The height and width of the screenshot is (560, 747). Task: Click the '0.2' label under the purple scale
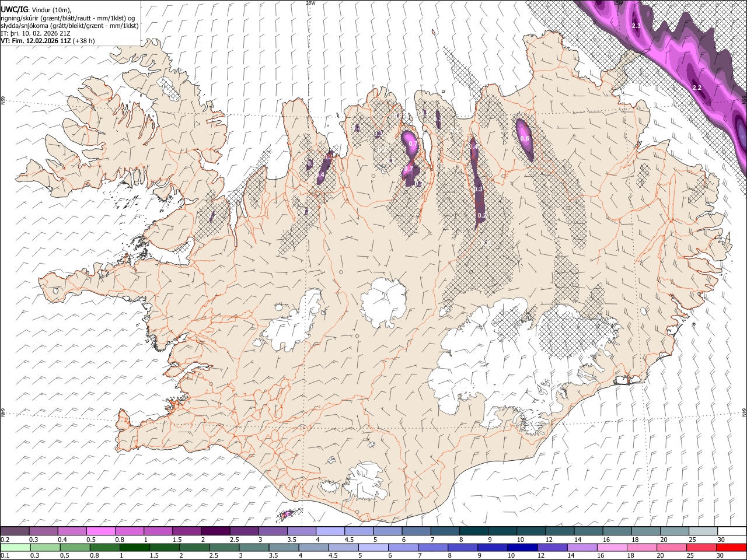(5, 539)
